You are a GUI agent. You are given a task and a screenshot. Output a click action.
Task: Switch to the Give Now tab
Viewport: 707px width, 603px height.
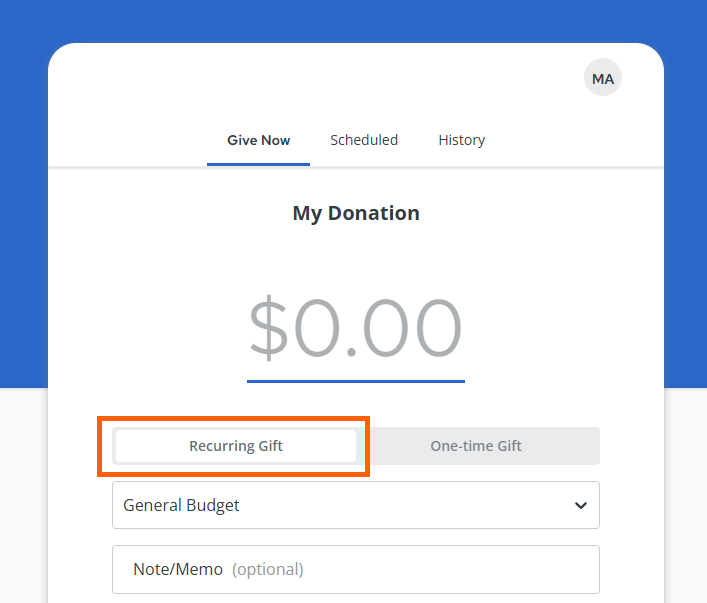[258, 140]
